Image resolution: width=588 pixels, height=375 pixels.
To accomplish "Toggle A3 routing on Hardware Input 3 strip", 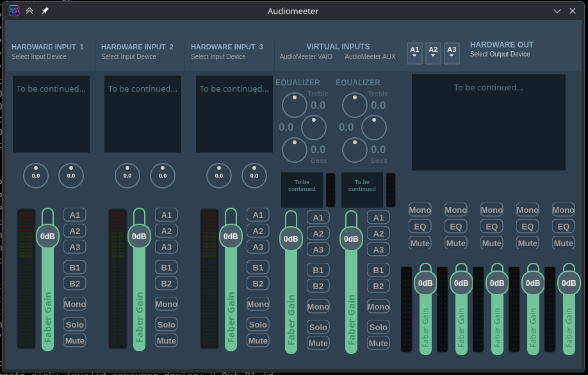I will [258, 247].
